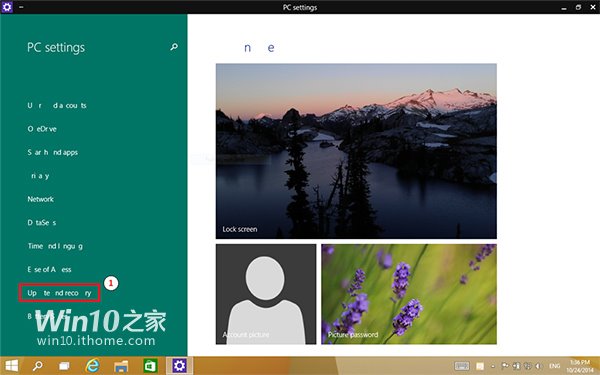The height and width of the screenshot is (375, 600).
Task: Open Time and language settings
Action: click(55, 246)
